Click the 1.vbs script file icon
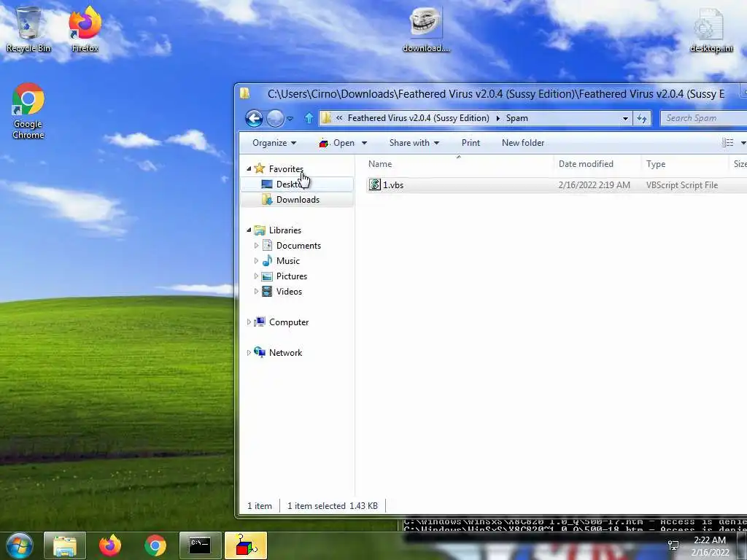Viewport: 747px width, 560px height. click(x=375, y=184)
